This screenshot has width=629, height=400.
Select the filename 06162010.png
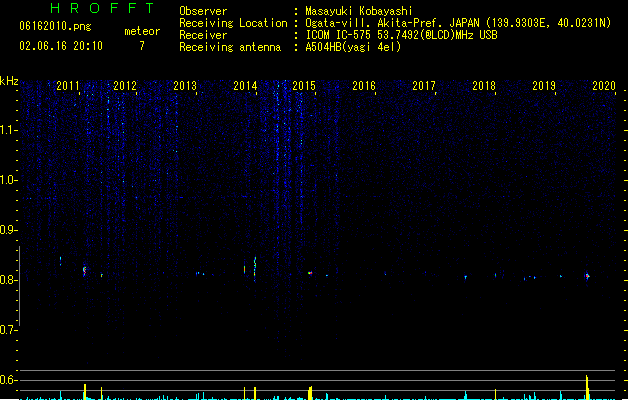55,26
